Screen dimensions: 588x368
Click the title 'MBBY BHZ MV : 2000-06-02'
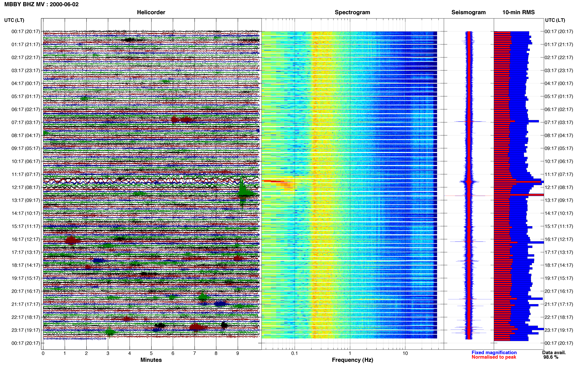[x=42, y=4]
